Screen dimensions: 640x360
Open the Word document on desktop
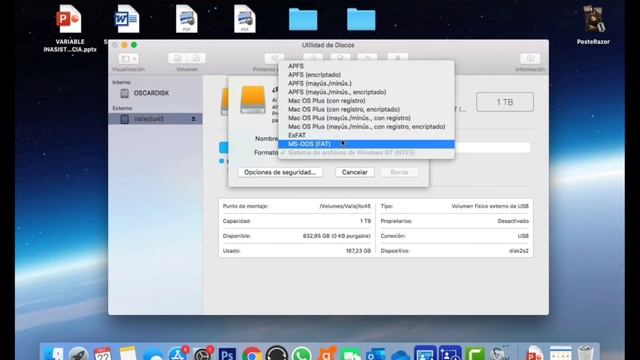[127, 19]
